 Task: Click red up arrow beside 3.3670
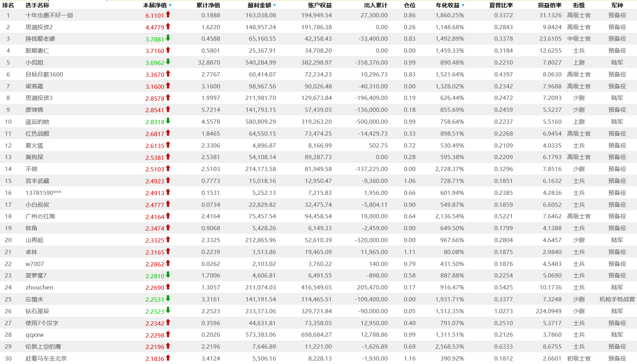[x=168, y=74]
